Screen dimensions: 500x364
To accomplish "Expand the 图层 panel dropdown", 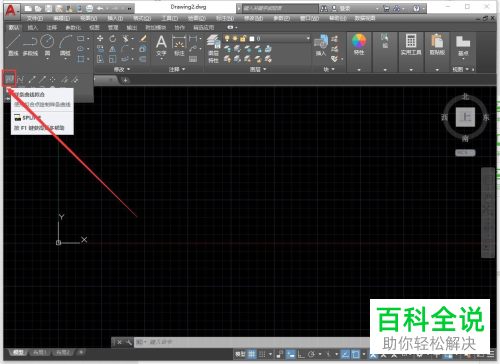I will (258, 69).
